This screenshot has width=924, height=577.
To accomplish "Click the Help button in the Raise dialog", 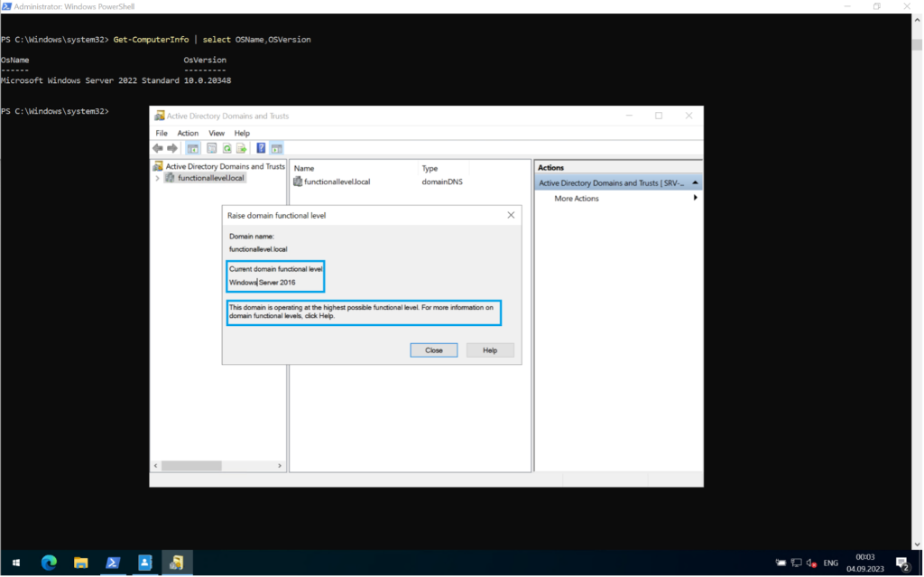I will pos(490,349).
